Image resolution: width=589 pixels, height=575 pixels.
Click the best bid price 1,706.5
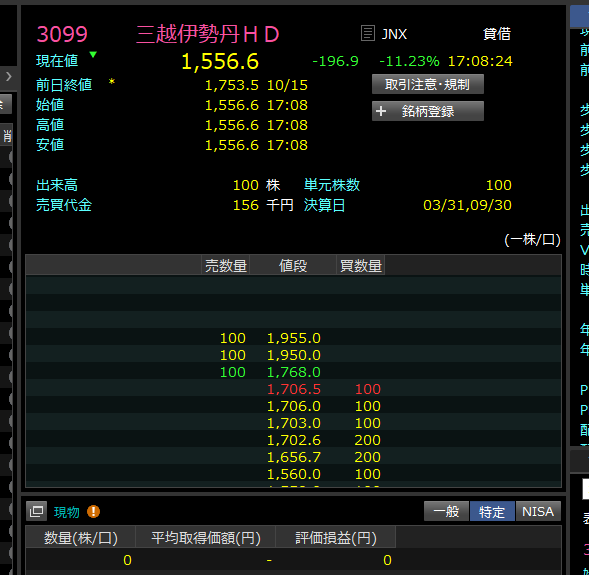tap(294, 389)
